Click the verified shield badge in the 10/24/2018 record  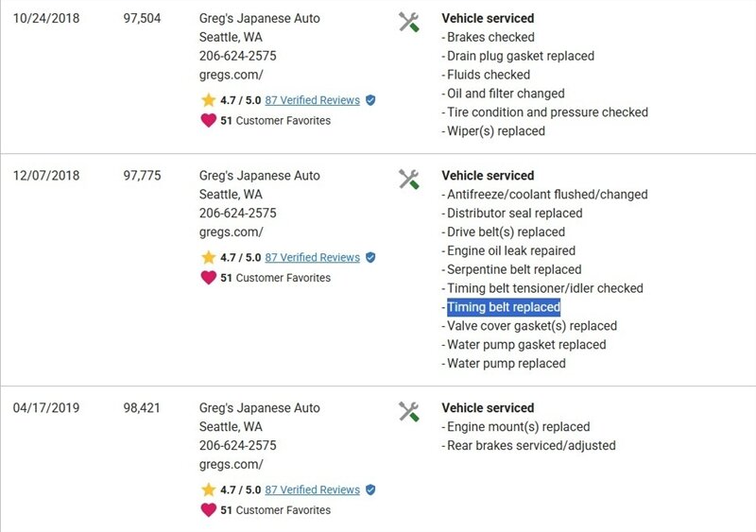pyautogui.click(x=370, y=100)
